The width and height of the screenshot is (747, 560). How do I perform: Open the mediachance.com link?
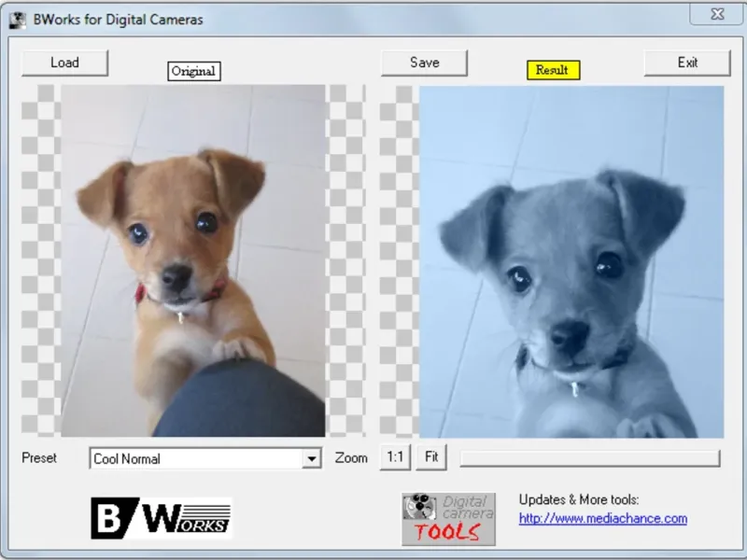coord(602,518)
